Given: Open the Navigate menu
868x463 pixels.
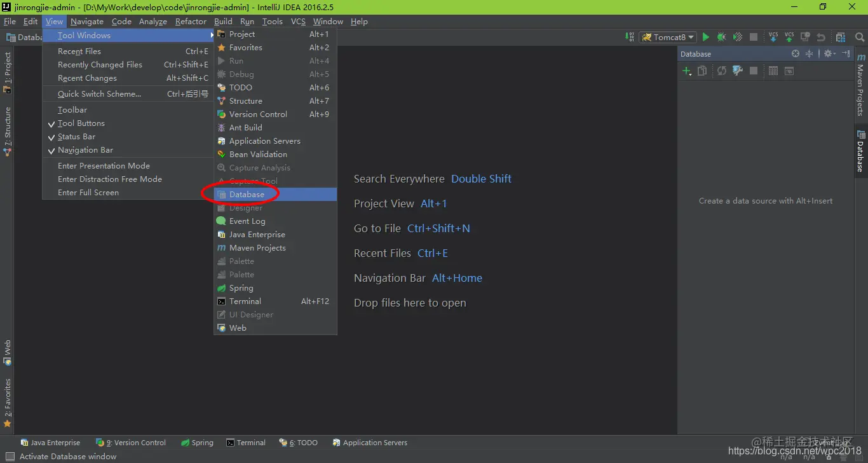Looking at the screenshot, I should point(87,21).
